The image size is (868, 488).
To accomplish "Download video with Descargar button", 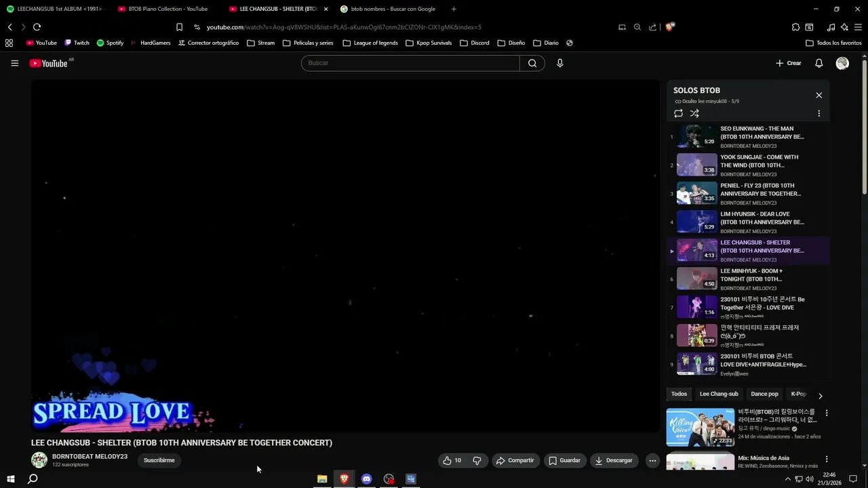I will pyautogui.click(x=614, y=460).
